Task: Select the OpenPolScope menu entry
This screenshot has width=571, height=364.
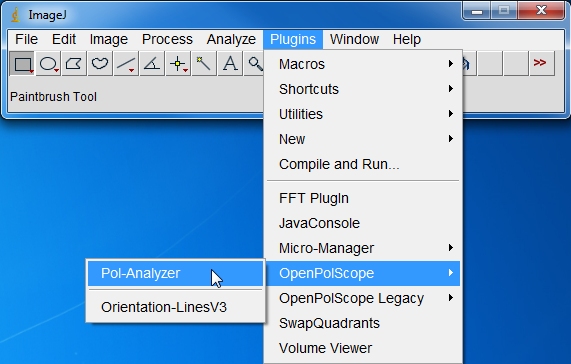Action: [x=363, y=273]
